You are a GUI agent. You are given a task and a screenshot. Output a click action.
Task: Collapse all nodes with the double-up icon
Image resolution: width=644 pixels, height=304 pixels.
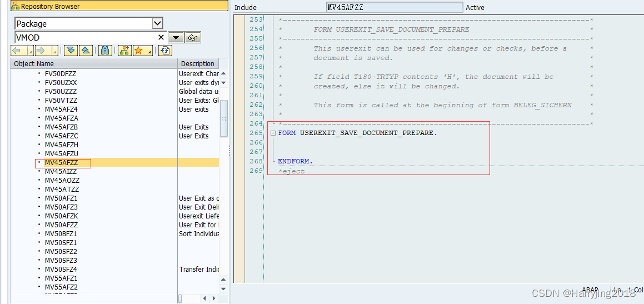click(x=85, y=51)
